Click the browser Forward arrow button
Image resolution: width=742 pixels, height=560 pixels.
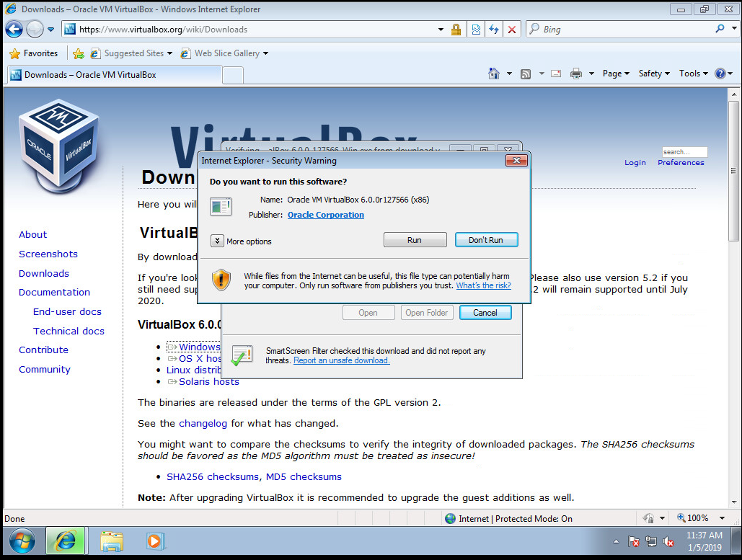(x=35, y=30)
